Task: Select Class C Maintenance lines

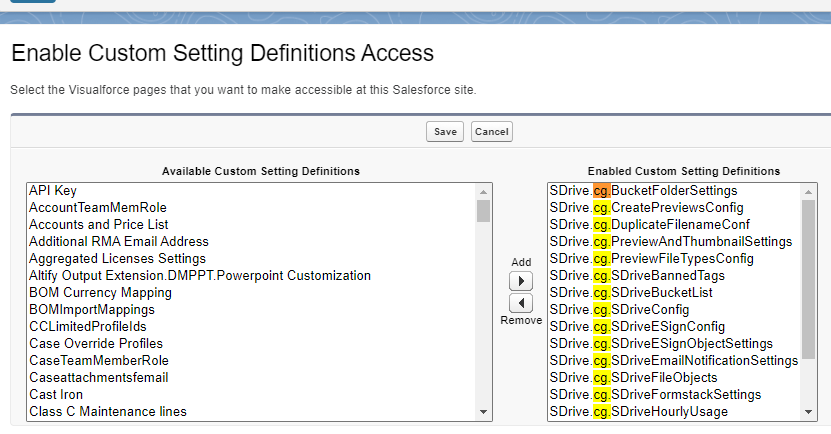Action: click(107, 411)
